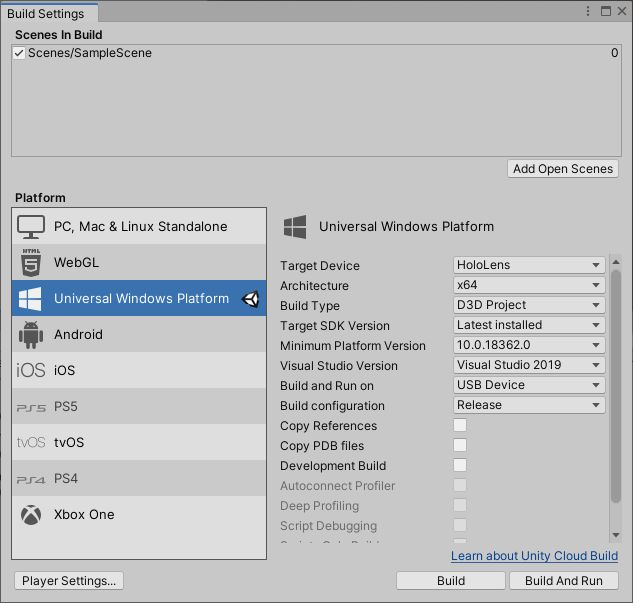This screenshot has width=633, height=603.
Task: Click the PS5 logo icon
Action: click(x=31, y=408)
